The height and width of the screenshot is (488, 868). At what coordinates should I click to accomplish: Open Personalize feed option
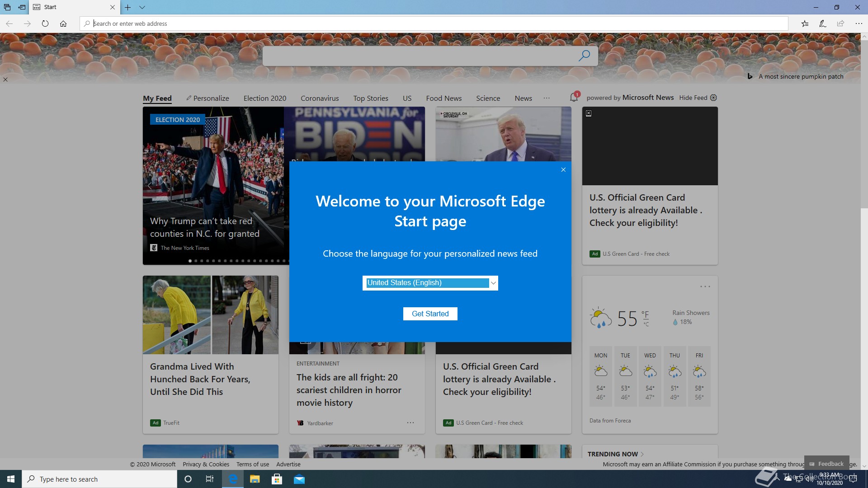pos(208,98)
